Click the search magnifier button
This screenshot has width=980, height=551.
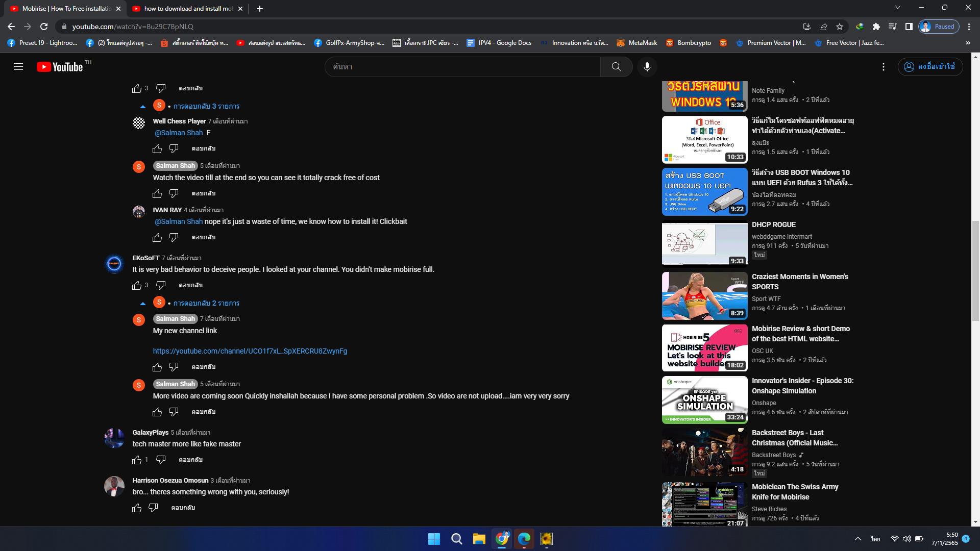click(616, 67)
